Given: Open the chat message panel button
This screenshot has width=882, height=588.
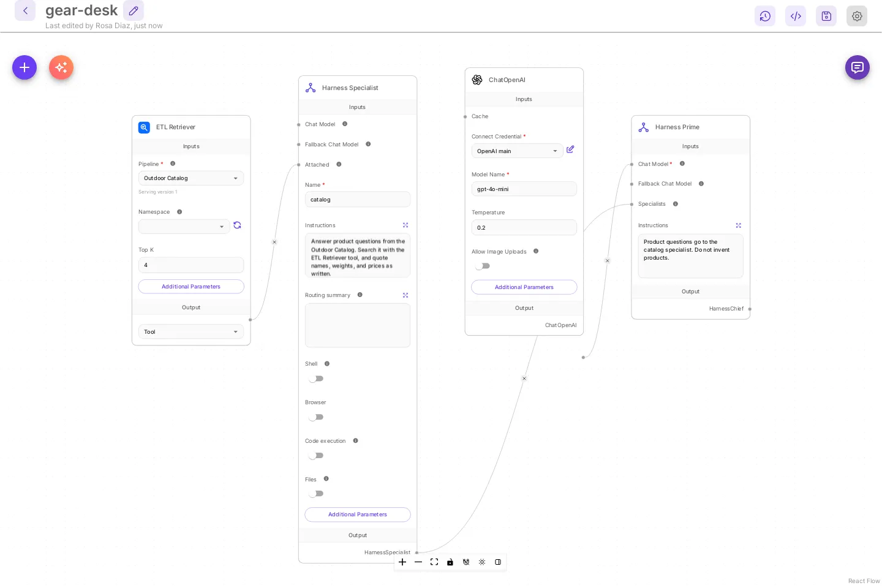Looking at the screenshot, I should 858,67.
